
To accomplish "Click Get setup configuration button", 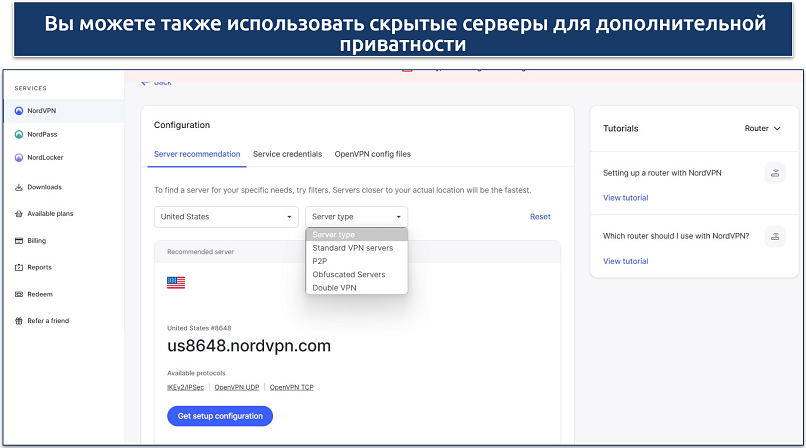I will 220,416.
